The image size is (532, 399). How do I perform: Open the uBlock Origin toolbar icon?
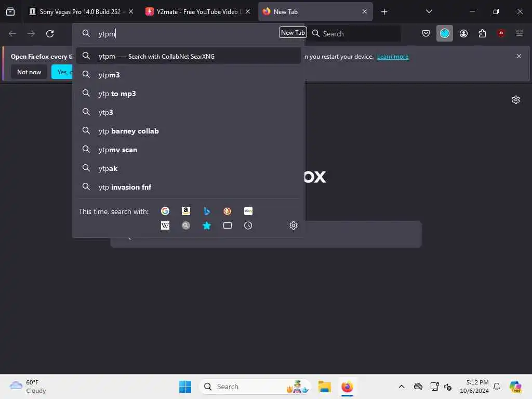click(501, 33)
